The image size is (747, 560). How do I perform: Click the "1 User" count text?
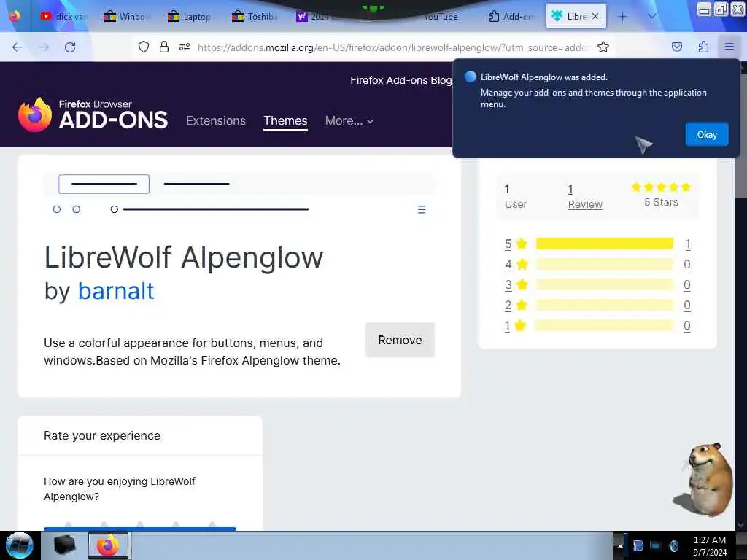pyautogui.click(x=516, y=197)
